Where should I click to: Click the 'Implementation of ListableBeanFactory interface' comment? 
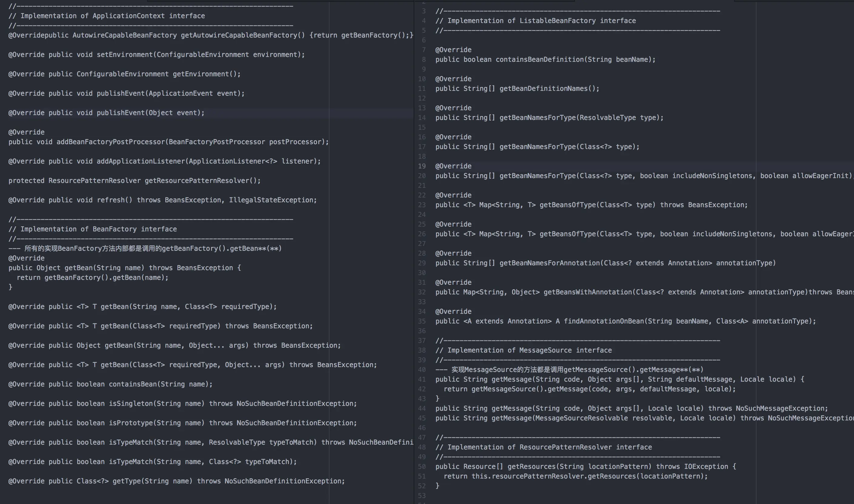(535, 20)
